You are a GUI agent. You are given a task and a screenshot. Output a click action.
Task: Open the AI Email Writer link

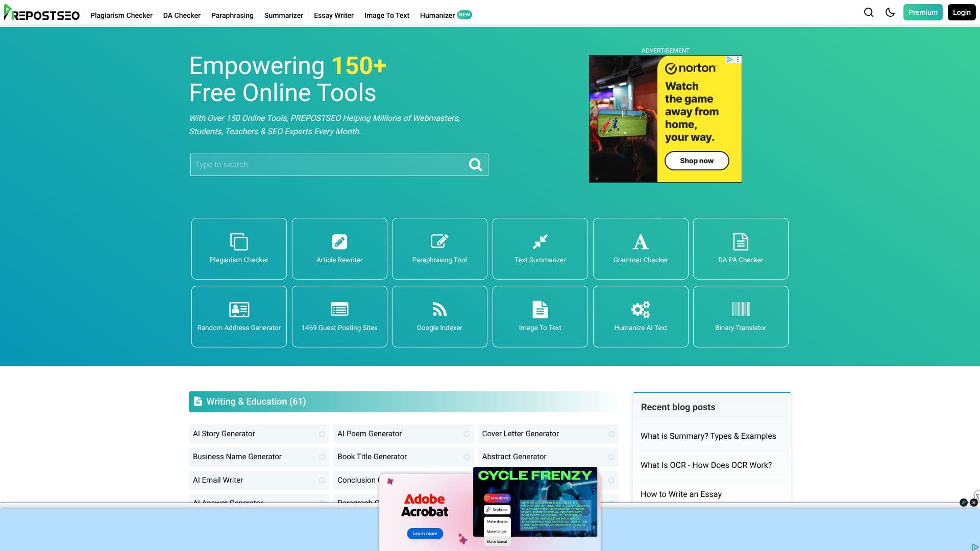(x=259, y=480)
